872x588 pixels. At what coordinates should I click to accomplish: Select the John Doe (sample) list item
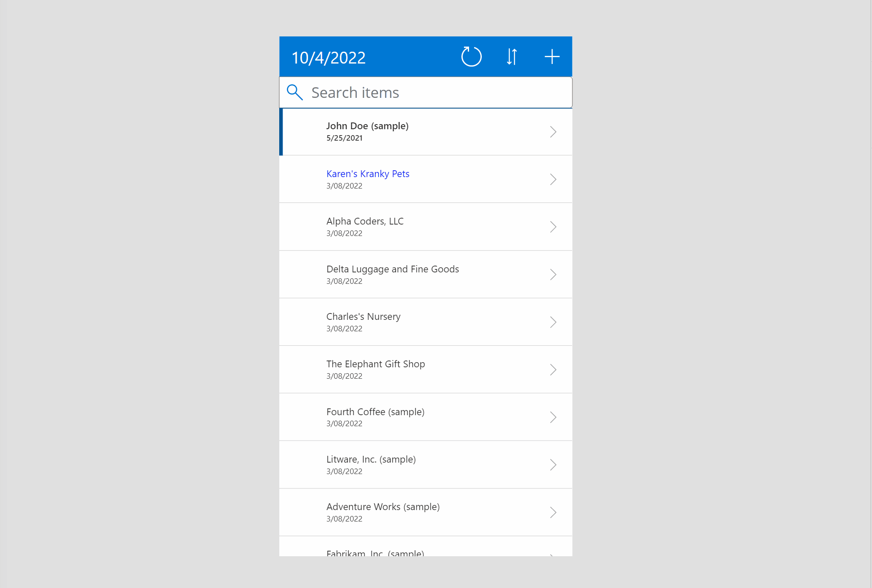pos(425,131)
